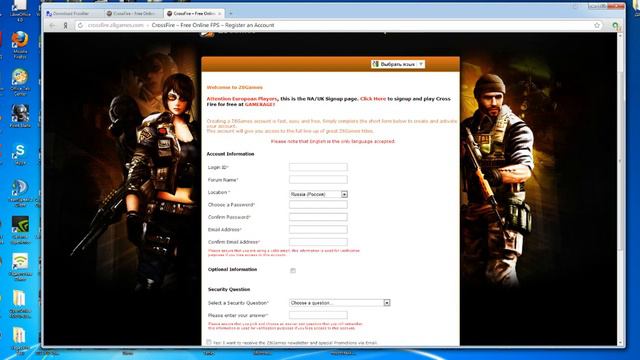Screen dimensions: 640x360
Task: Click the green extension icon beside the address bar
Action: click(615, 26)
